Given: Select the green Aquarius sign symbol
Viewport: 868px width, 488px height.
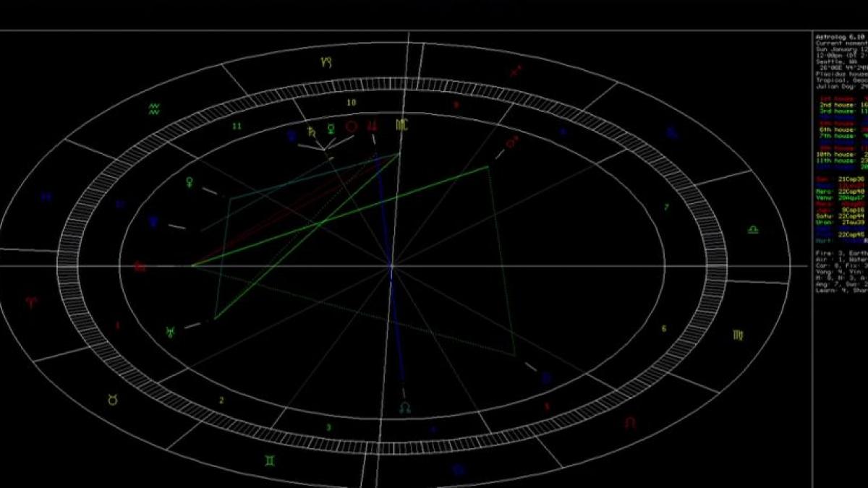Looking at the screenshot, I should tap(154, 109).
